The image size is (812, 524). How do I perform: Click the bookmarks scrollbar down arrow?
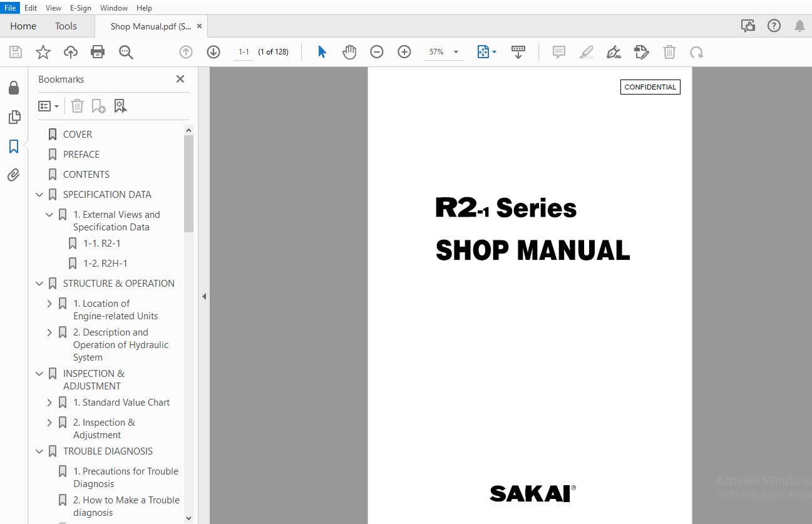pos(189,518)
